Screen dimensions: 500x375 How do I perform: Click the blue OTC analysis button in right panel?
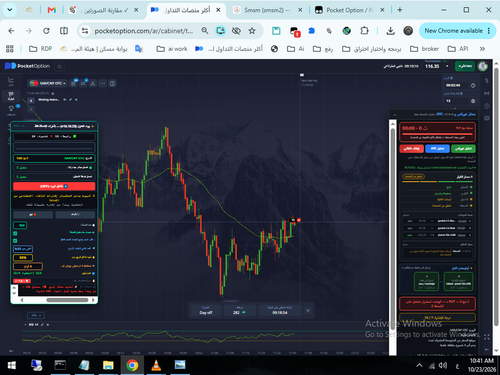[x=437, y=148]
